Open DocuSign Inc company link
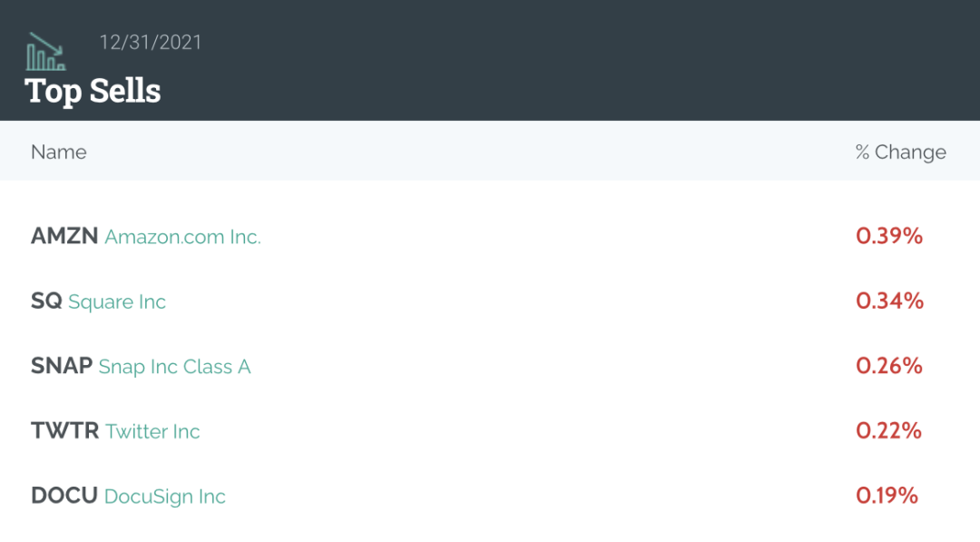The height and width of the screenshot is (542, 980). (x=165, y=497)
